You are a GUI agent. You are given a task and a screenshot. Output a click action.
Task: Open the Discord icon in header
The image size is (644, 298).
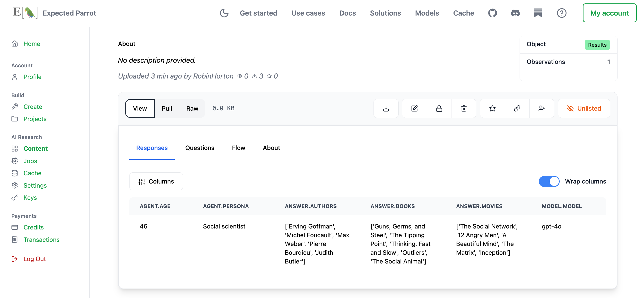coord(515,13)
